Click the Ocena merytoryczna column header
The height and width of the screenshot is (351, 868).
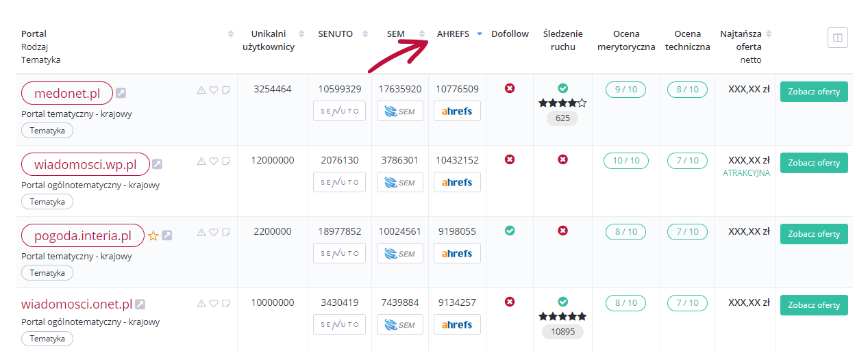pos(626,40)
